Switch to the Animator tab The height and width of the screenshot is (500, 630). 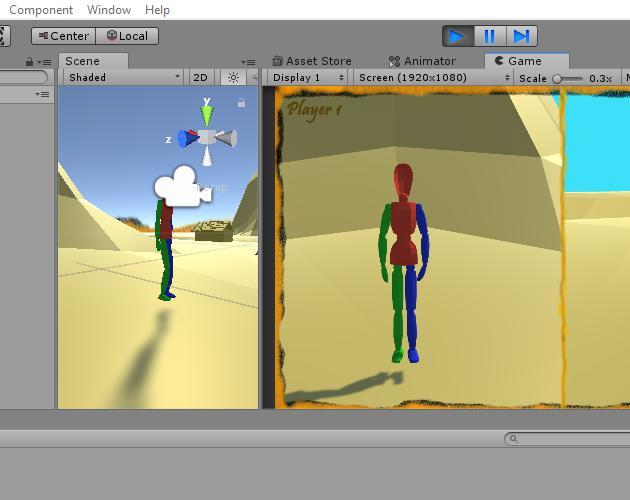pyautogui.click(x=422, y=61)
